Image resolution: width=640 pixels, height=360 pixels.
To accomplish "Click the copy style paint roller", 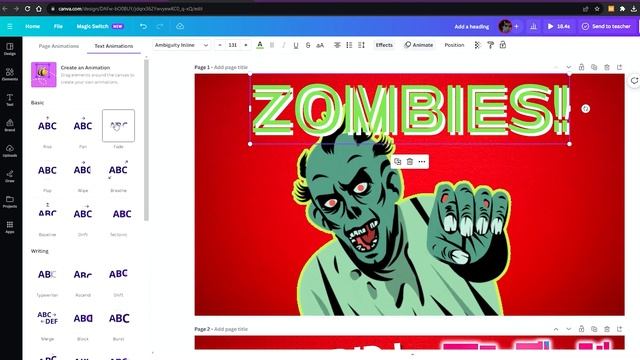I will (x=490, y=45).
